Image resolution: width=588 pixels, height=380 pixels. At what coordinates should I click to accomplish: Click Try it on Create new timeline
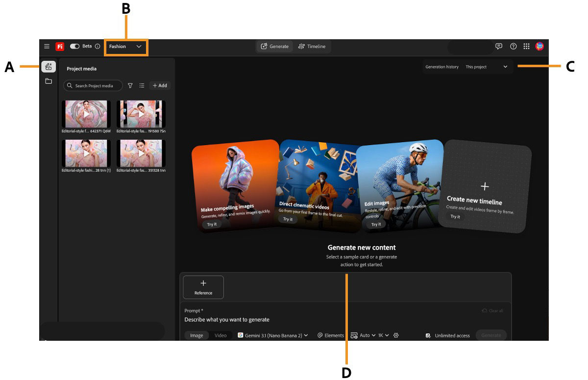pyautogui.click(x=455, y=216)
